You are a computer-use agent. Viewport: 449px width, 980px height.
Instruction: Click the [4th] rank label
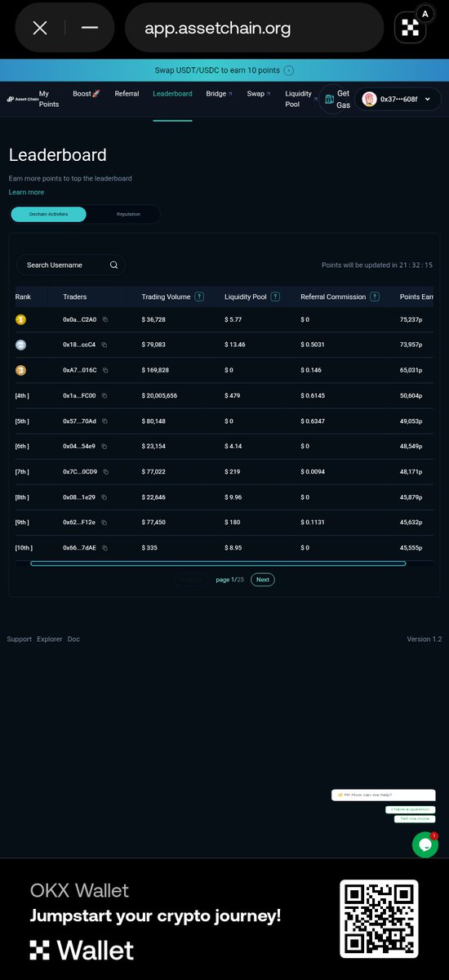click(x=22, y=395)
